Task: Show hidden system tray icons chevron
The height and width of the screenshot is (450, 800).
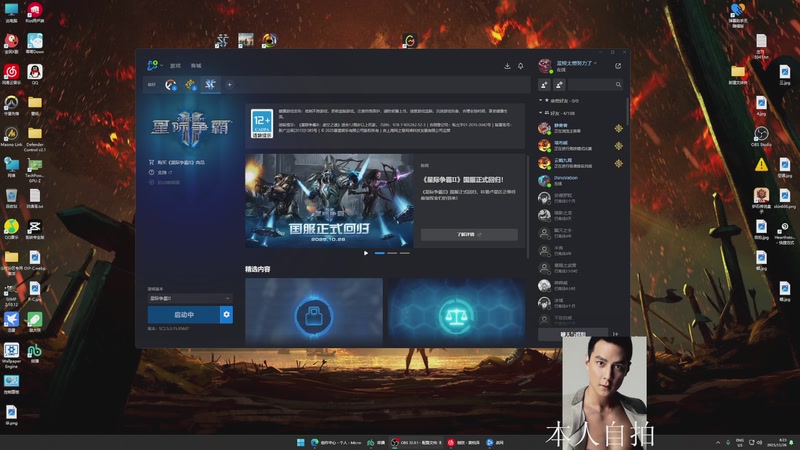Action: pyautogui.click(x=718, y=443)
